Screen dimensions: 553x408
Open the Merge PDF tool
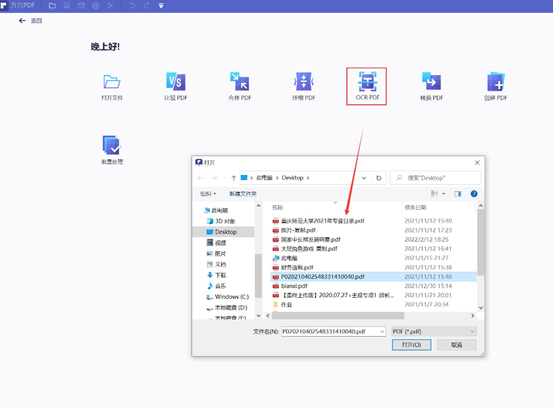coord(239,87)
